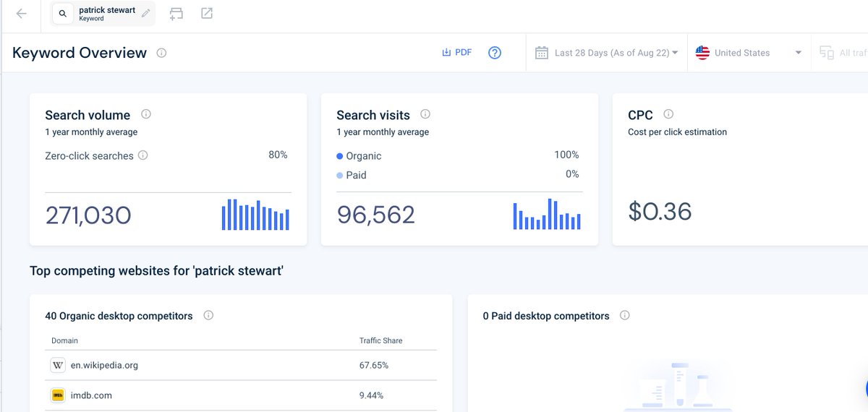Open the en.wikipedia.org domain link
The image size is (868, 412).
104,366
